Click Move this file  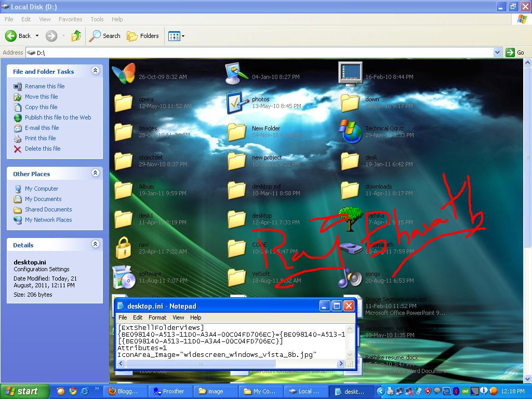click(x=41, y=97)
